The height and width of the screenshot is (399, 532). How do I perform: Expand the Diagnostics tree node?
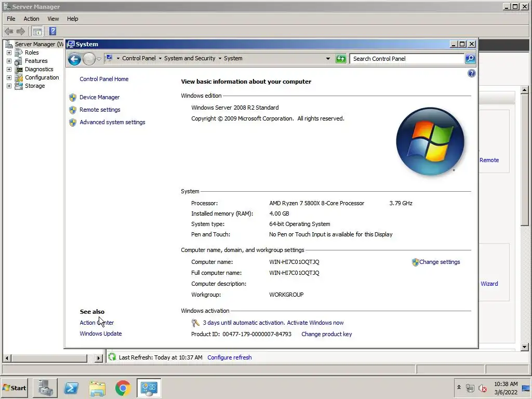click(9, 69)
